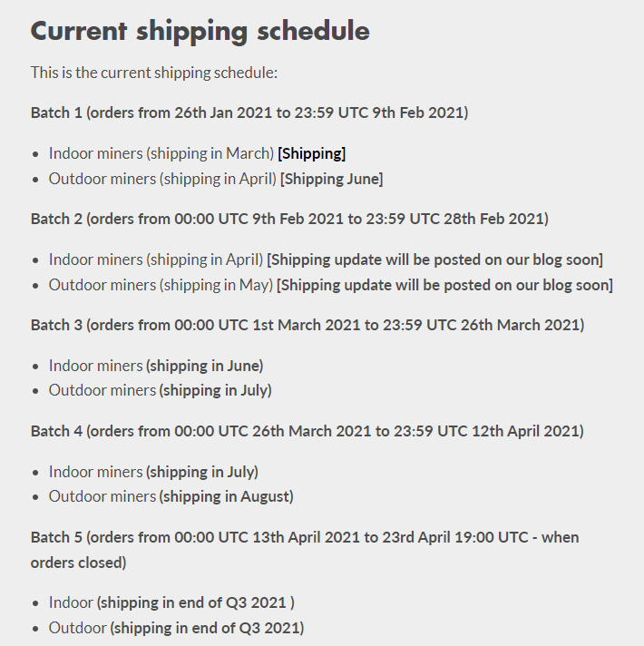
Task: Click the Batch 3 orders heading
Action: (307, 325)
